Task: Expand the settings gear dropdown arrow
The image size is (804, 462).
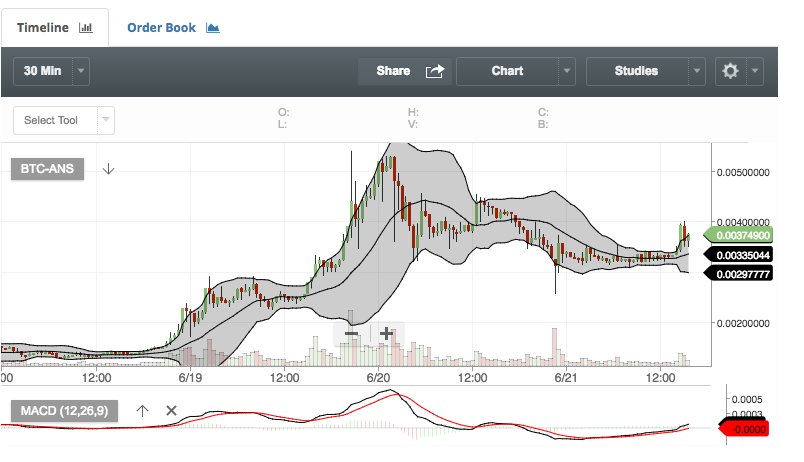Action: (755, 71)
